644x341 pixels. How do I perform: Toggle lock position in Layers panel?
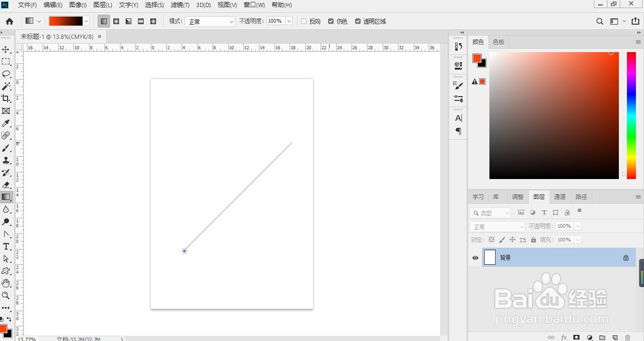[x=513, y=240]
